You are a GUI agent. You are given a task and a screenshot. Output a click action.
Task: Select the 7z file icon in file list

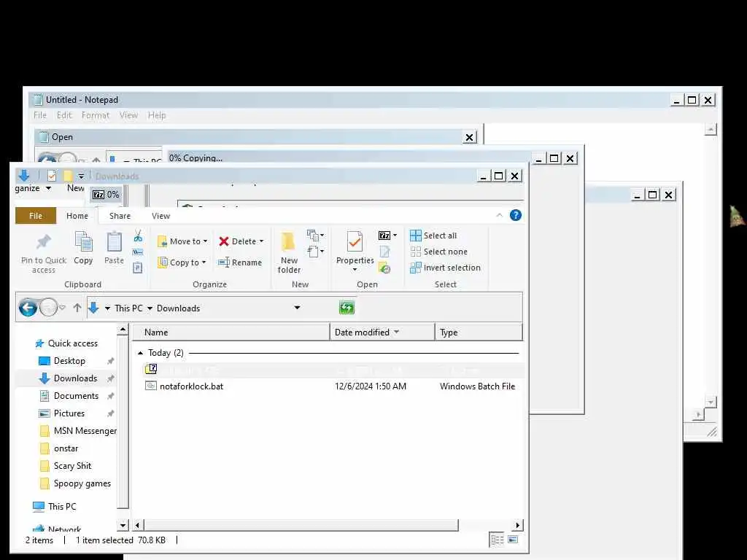coord(151,369)
